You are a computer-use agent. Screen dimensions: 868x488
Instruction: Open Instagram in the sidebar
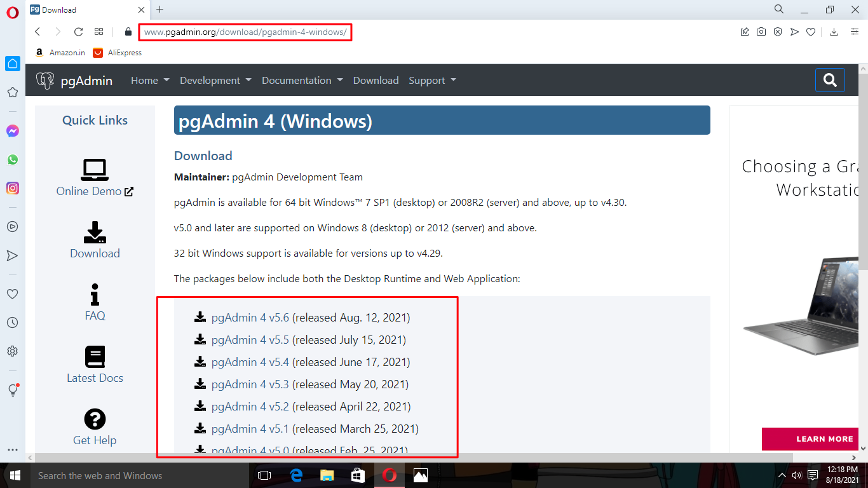click(x=13, y=188)
